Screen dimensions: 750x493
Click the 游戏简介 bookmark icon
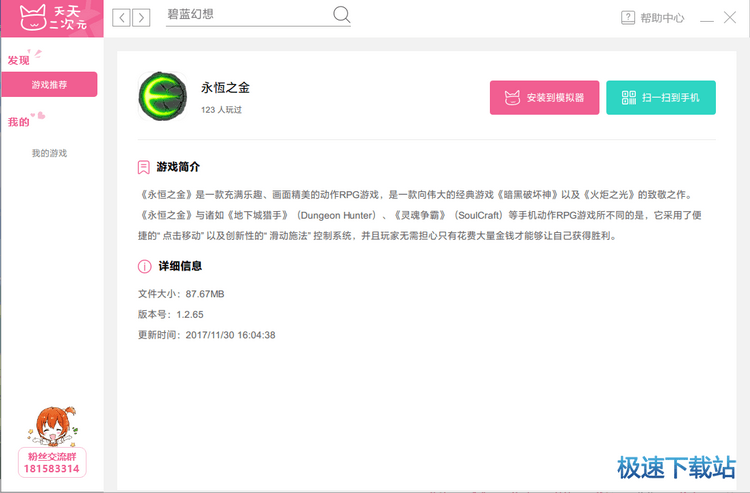point(143,167)
